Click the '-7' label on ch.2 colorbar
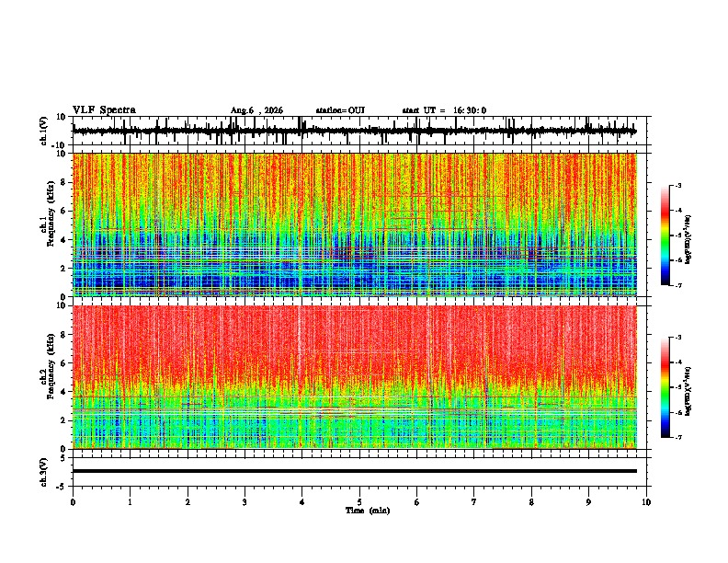 tap(677, 438)
